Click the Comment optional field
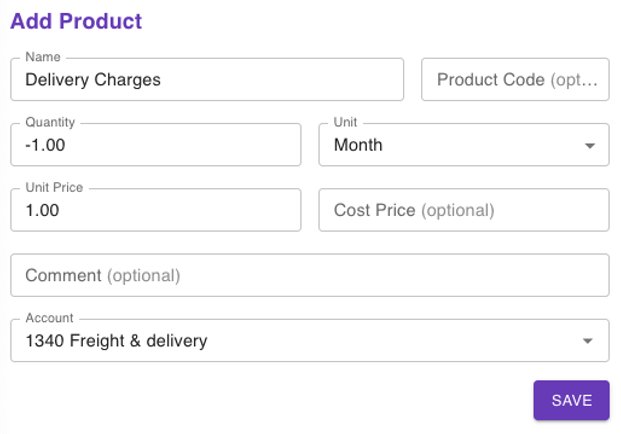The height and width of the screenshot is (434, 621). pos(309,275)
